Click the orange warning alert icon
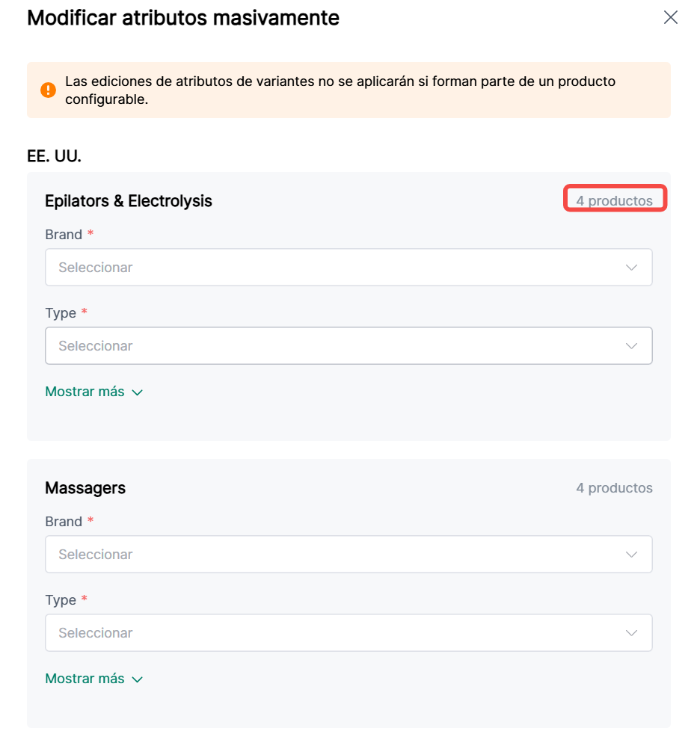The width and height of the screenshot is (700, 731). (48, 90)
